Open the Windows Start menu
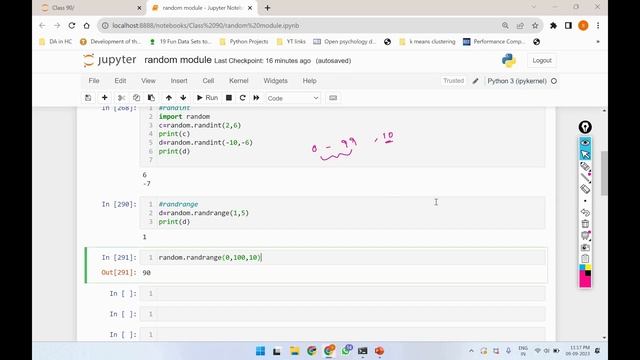Viewport: 640px width, 360px height. [260, 351]
